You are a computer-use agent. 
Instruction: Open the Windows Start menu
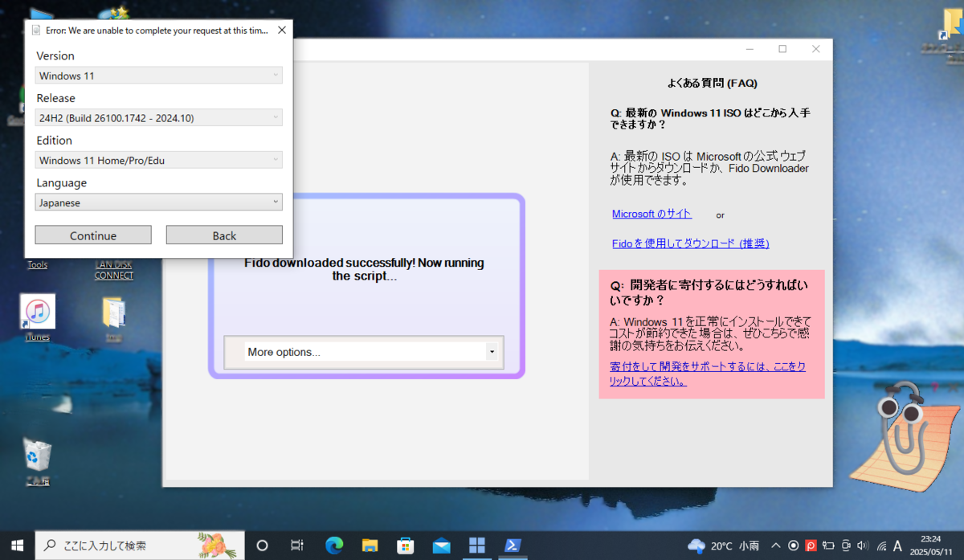(x=17, y=545)
